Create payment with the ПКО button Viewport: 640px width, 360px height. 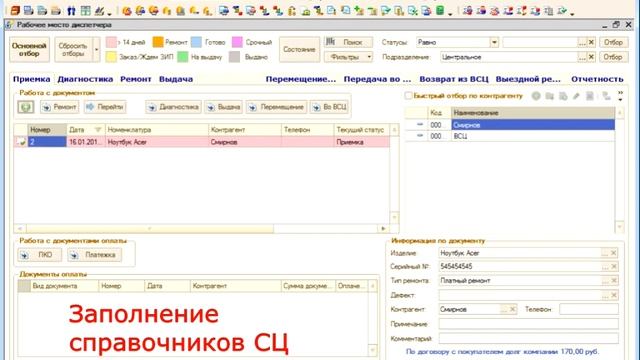(40, 255)
